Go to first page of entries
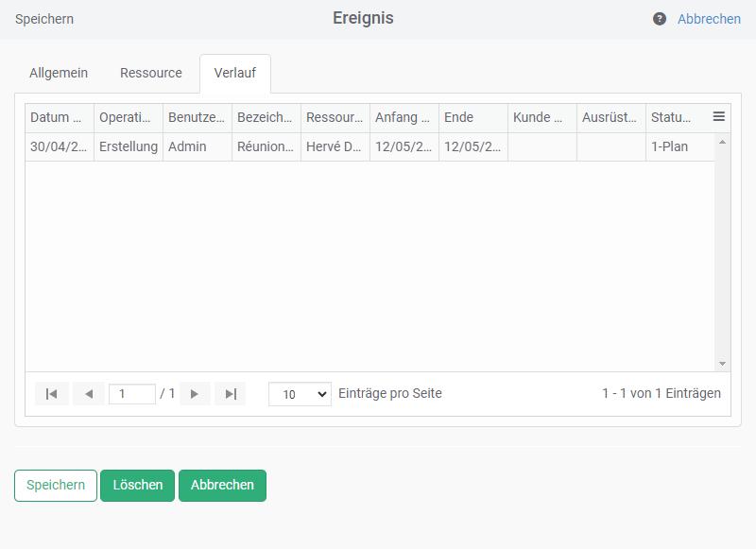The image size is (756, 549). click(52, 394)
